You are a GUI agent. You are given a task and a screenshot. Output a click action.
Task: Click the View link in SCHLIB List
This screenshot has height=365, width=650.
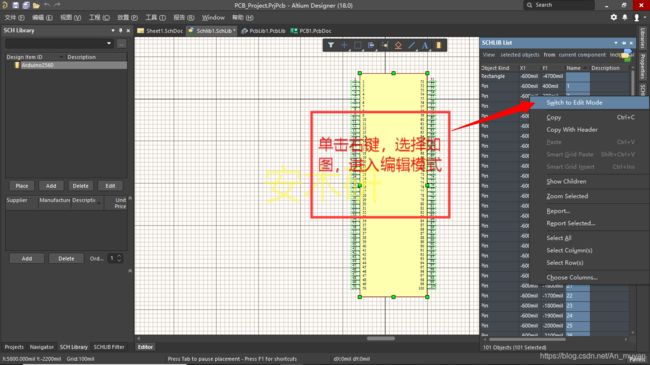488,55
